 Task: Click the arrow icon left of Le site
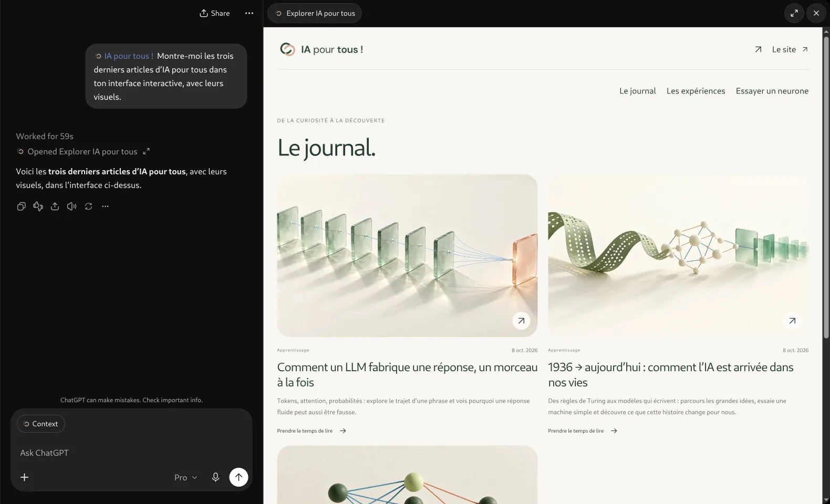[x=758, y=49]
